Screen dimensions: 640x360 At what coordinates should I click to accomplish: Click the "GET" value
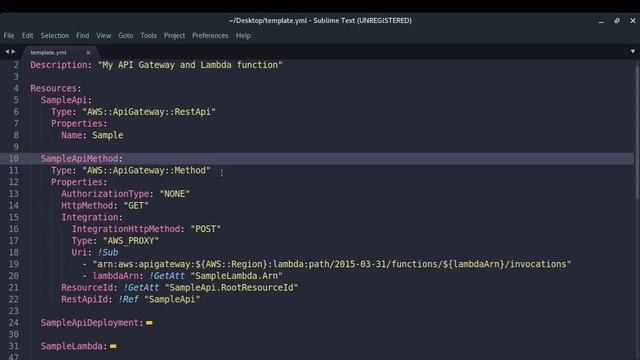136,206
